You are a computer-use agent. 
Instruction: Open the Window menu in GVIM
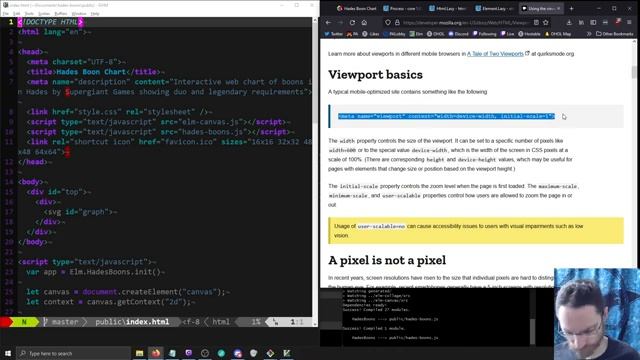pyautogui.click(x=79, y=13)
